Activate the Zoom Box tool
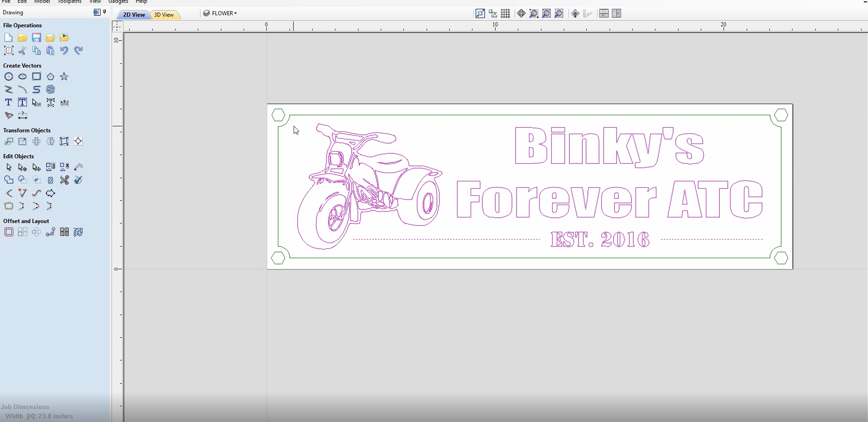This screenshot has height=422, width=868. (x=534, y=13)
